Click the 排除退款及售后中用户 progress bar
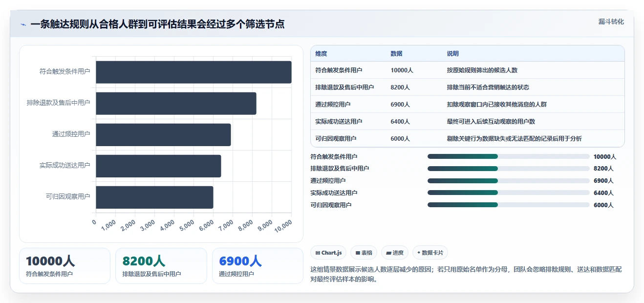This screenshot has height=303, width=644. click(x=509, y=169)
